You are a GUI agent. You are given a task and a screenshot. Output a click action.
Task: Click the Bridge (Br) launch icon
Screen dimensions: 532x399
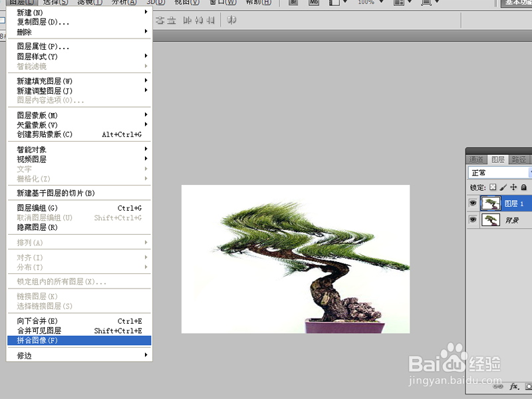pos(293,2)
